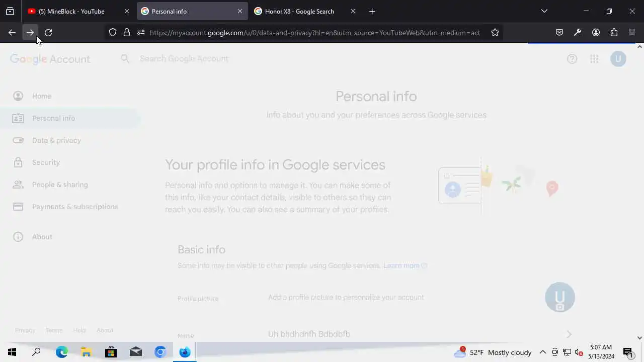The image size is (644, 362).
Task: Select Personal info in the sidebar
Action: click(x=70, y=118)
